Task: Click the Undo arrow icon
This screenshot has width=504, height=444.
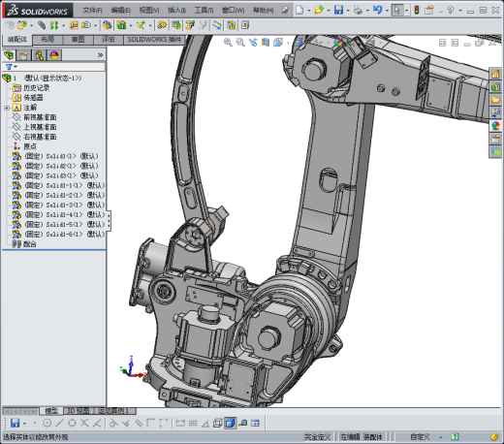Action: 377,10
